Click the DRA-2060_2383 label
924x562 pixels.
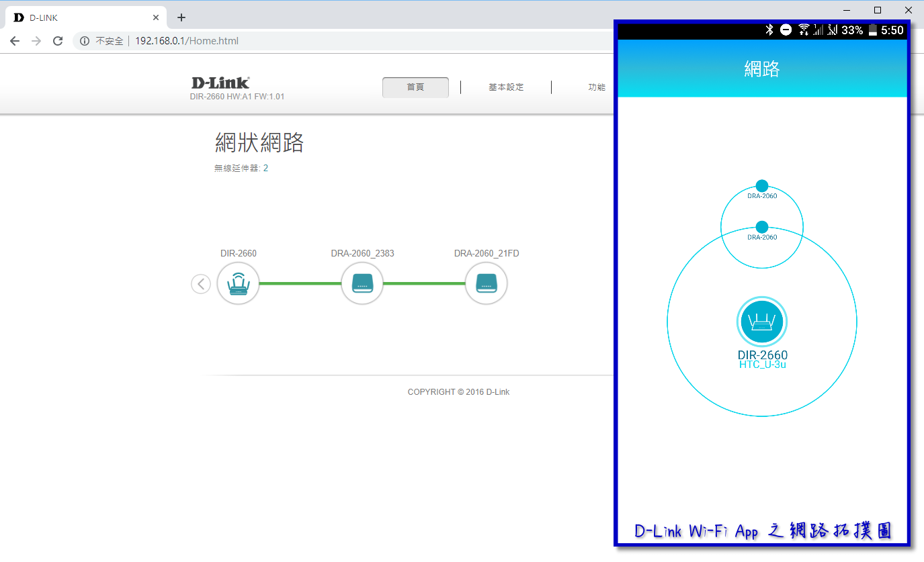click(x=362, y=253)
